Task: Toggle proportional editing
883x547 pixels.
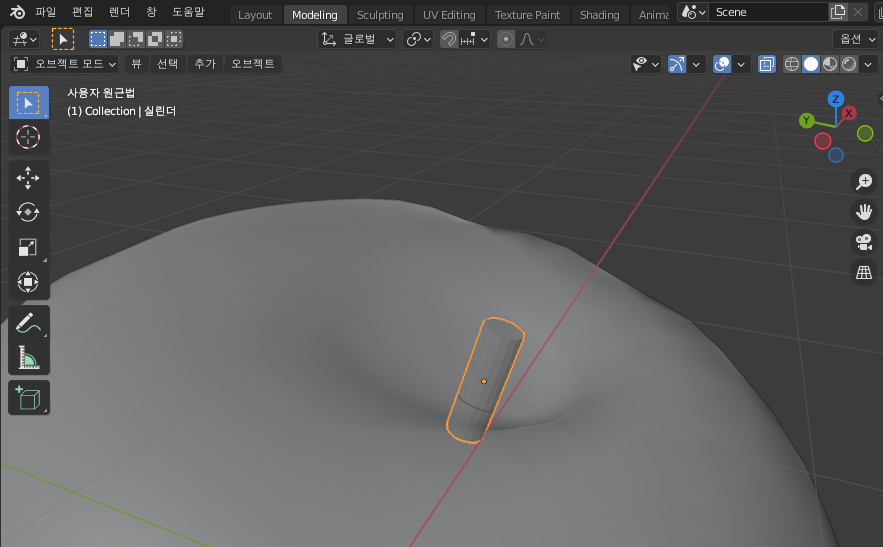Action: click(x=506, y=39)
